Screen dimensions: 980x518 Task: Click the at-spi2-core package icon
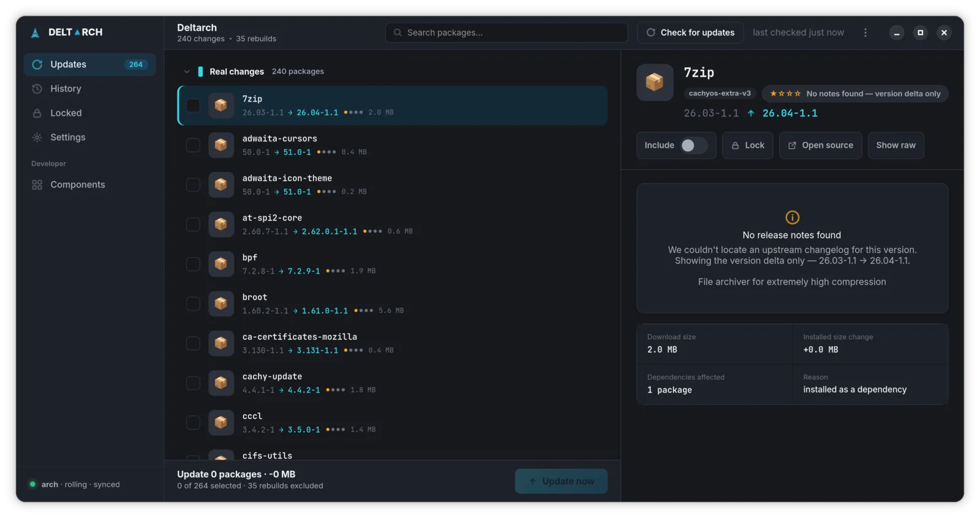coord(221,225)
